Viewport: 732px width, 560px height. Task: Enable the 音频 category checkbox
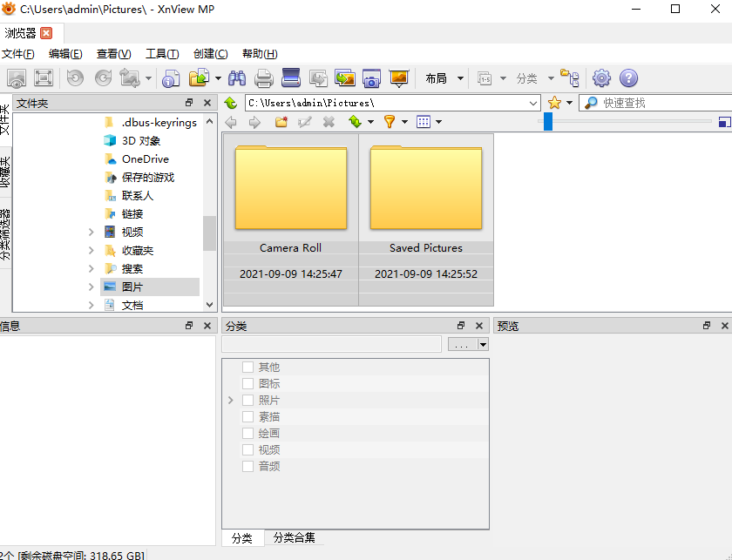coord(247,466)
